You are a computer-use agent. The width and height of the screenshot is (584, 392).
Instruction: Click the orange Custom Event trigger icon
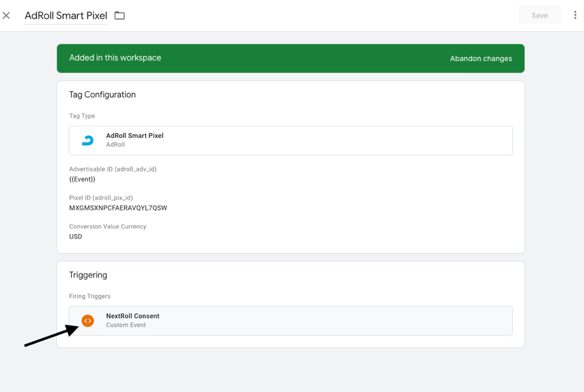[x=88, y=321]
